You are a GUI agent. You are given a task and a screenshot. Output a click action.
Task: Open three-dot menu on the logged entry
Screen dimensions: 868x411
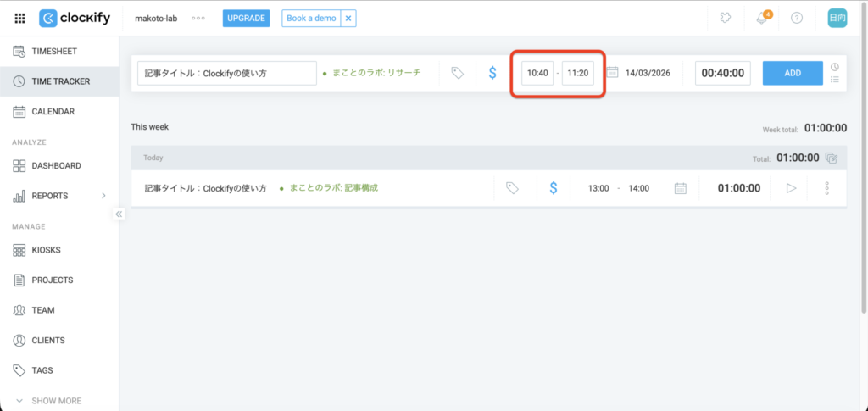click(826, 188)
